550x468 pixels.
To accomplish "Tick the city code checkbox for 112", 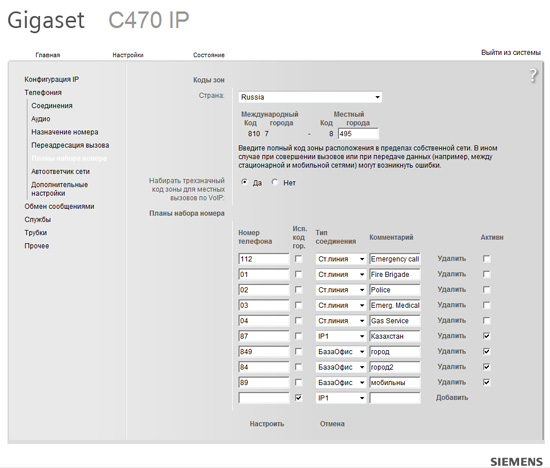I will tap(298, 259).
